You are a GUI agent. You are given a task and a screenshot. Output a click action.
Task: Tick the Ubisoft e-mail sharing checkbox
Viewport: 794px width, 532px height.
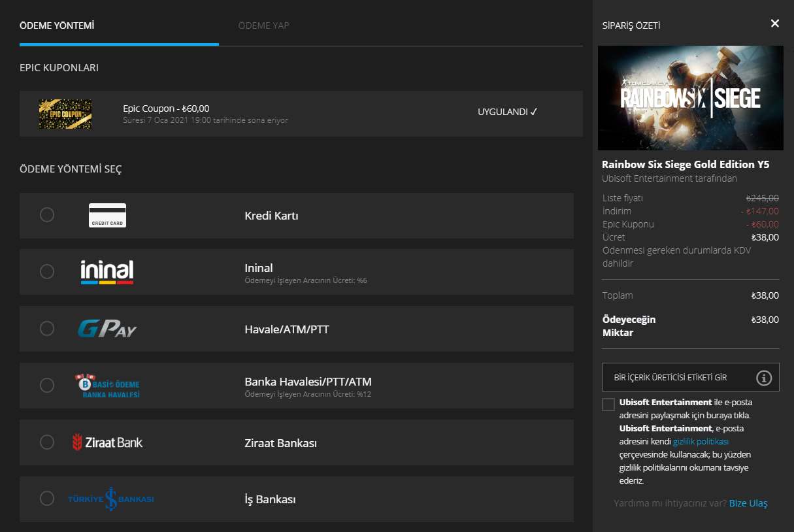pyautogui.click(x=608, y=405)
